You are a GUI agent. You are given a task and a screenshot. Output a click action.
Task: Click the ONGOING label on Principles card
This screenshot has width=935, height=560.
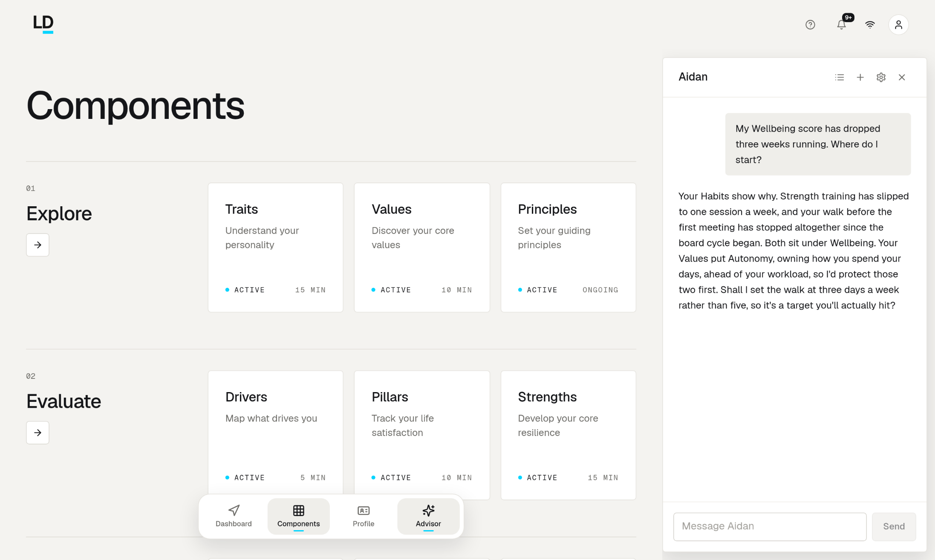coord(600,290)
